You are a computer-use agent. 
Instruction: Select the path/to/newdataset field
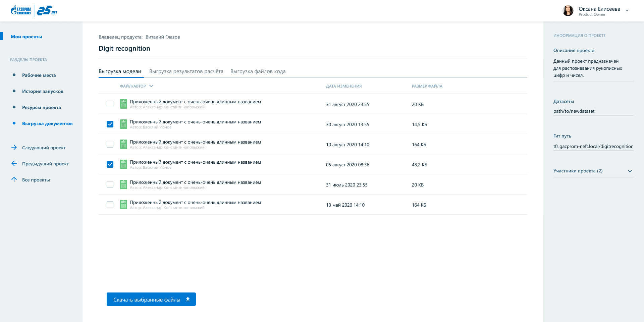click(x=574, y=111)
